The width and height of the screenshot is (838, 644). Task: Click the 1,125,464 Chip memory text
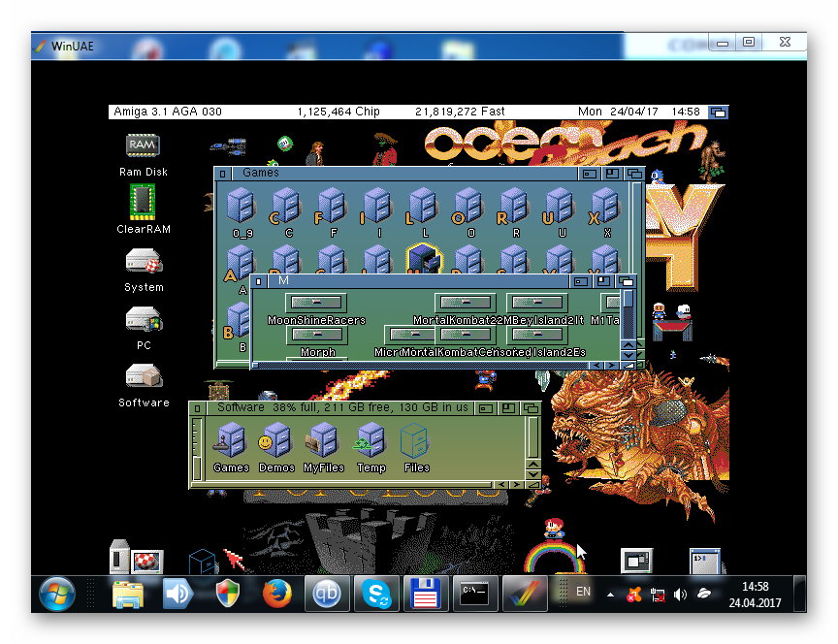338,112
